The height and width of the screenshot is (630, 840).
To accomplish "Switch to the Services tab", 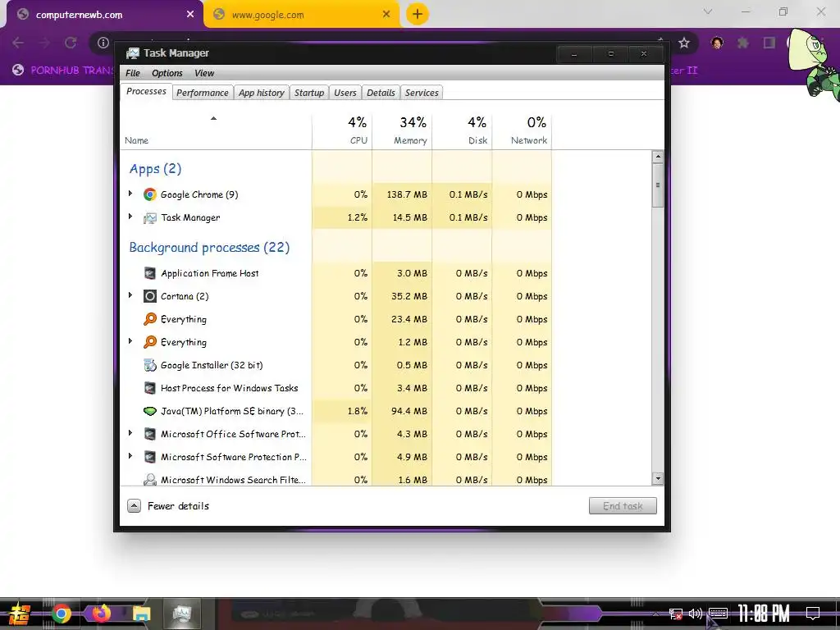I will (x=422, y=93).
